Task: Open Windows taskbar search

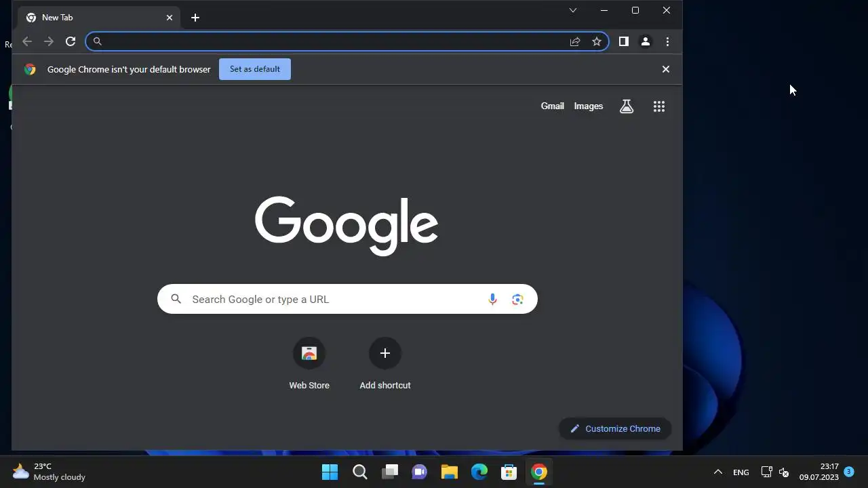Action: [360, 472]
